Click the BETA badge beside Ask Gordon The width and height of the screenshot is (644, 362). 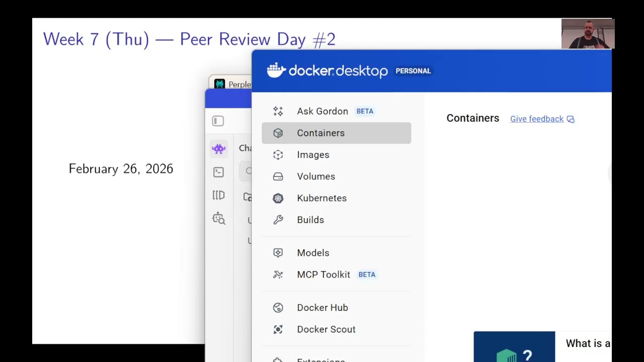click(x=365, y=111)
